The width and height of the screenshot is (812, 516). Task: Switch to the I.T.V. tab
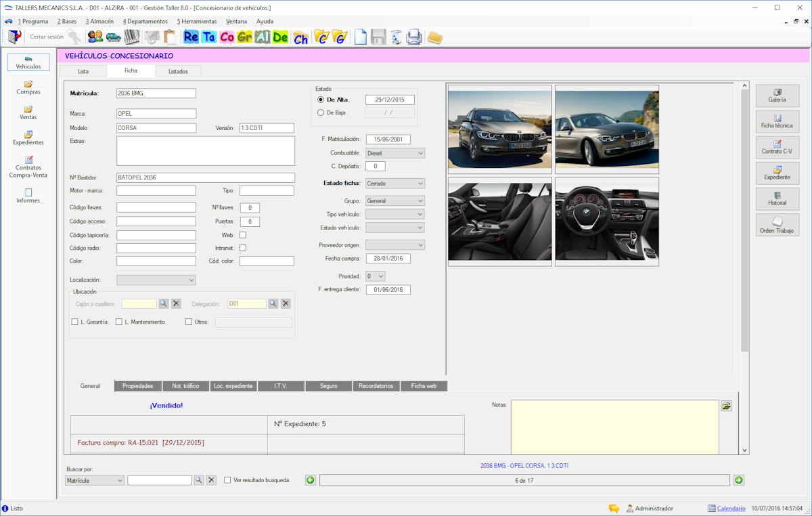tap(281, 386)
